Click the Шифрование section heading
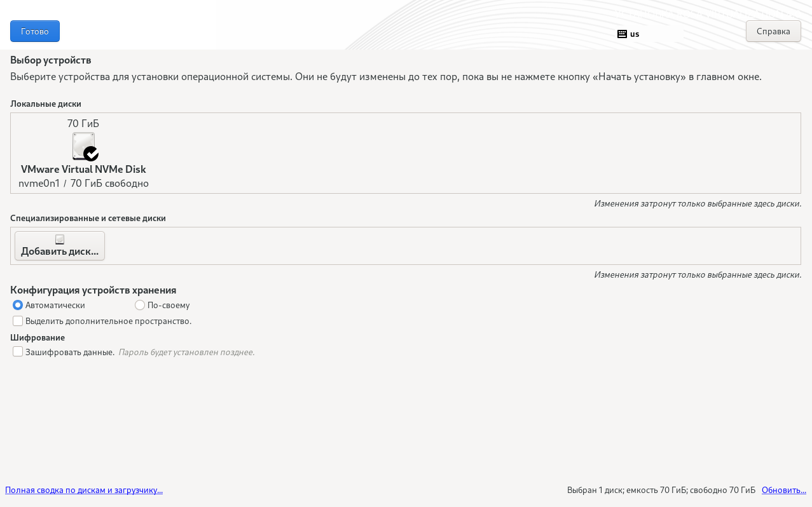The width and height of the screenshot is (812, 507). pyautogui.click(x=38, y=338)
